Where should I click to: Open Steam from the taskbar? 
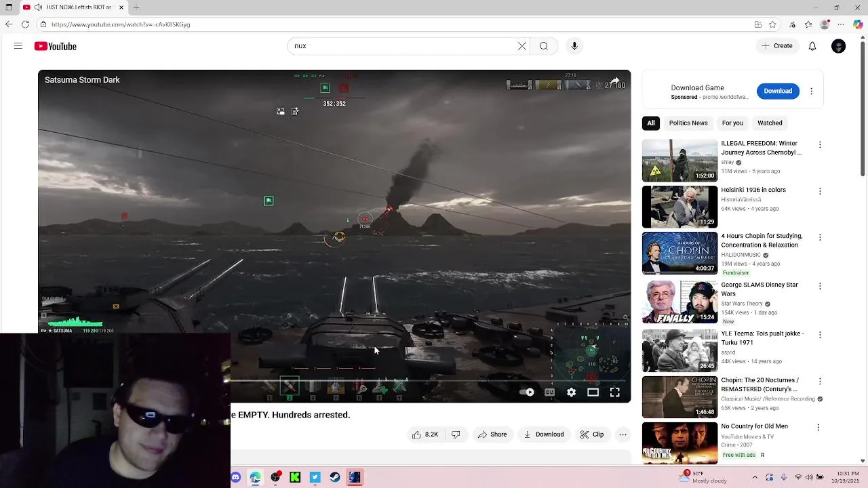tap(335, 477)
